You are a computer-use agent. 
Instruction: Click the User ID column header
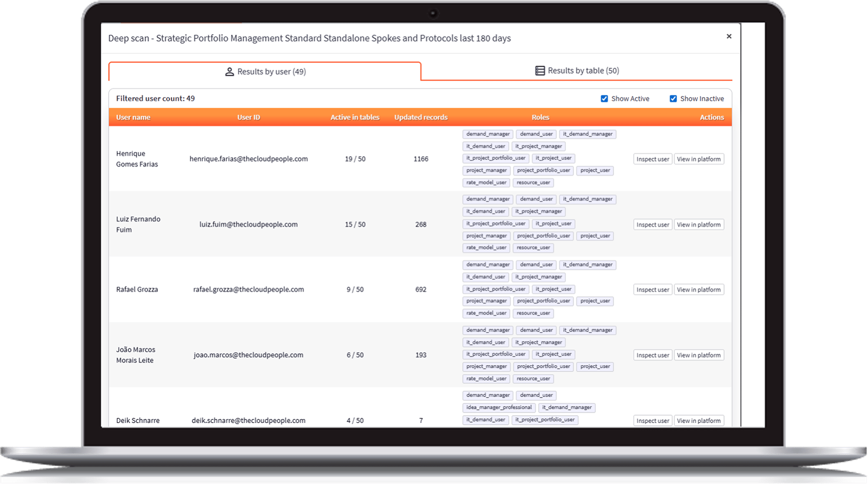(x=248, y=118)
